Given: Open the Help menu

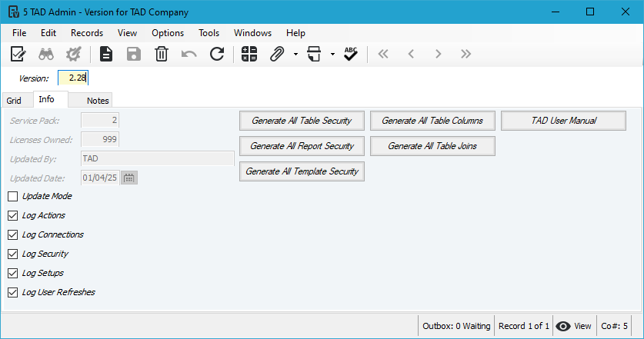Looking at the screenshot, I should 295,33.
